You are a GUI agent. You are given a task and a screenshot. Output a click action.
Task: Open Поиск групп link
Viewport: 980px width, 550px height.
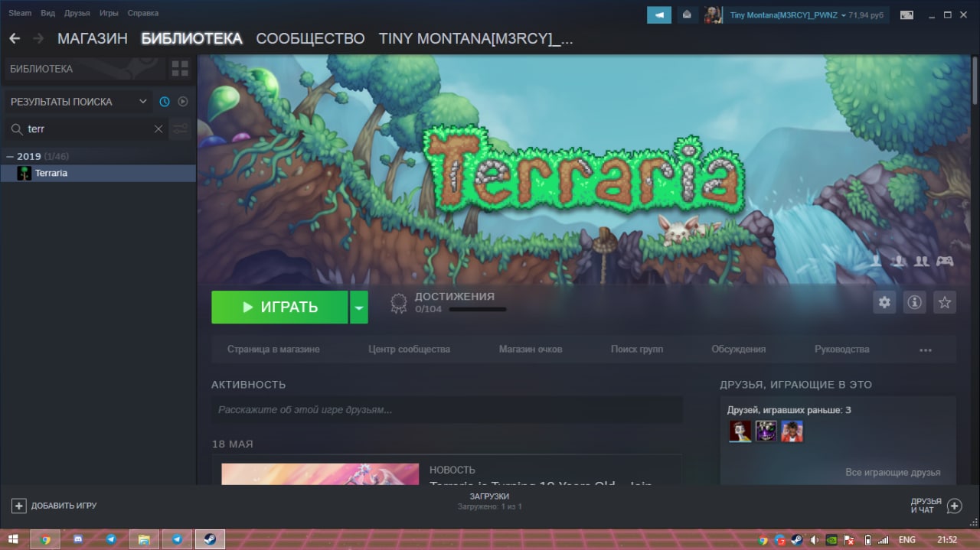637,350
